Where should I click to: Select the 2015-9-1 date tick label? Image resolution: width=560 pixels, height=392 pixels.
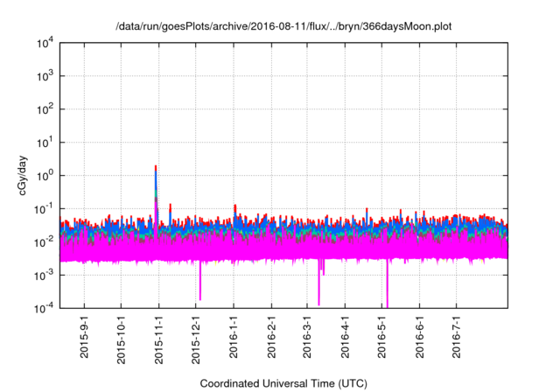click(85, 339)
